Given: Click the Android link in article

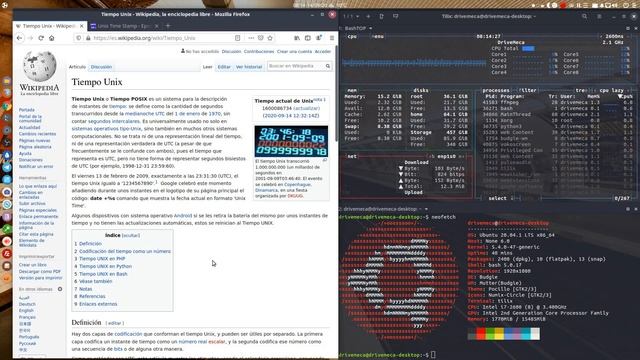Looking at the screenshot, I should coord(183,216).
